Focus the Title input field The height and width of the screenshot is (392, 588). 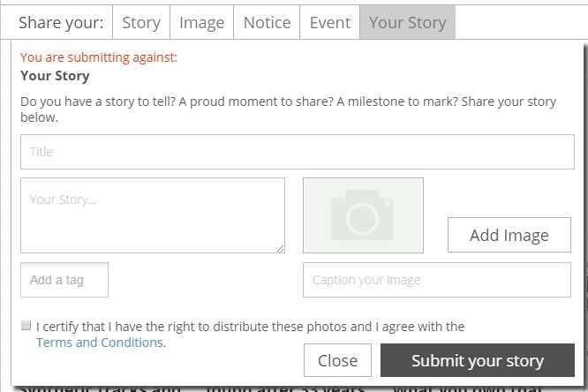[x=297, y=152]
